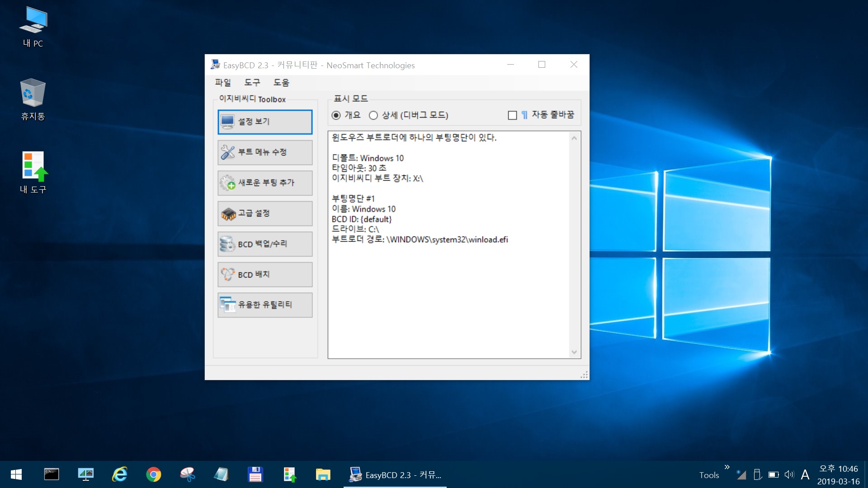Click the '타임아웃: 30 초' text line
Screen dimensions: 868x488
point(359,168)
